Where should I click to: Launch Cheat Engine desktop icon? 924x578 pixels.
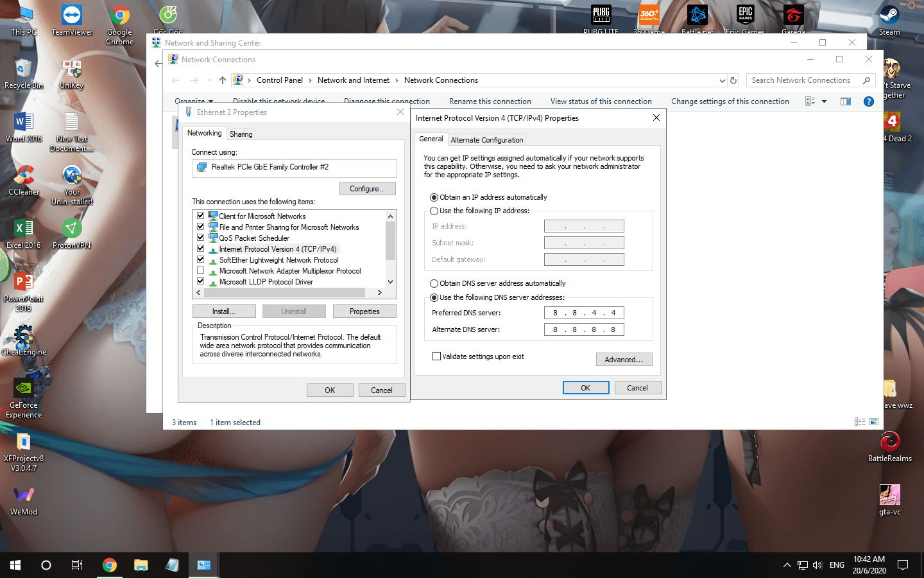click(x=24, y=340)
